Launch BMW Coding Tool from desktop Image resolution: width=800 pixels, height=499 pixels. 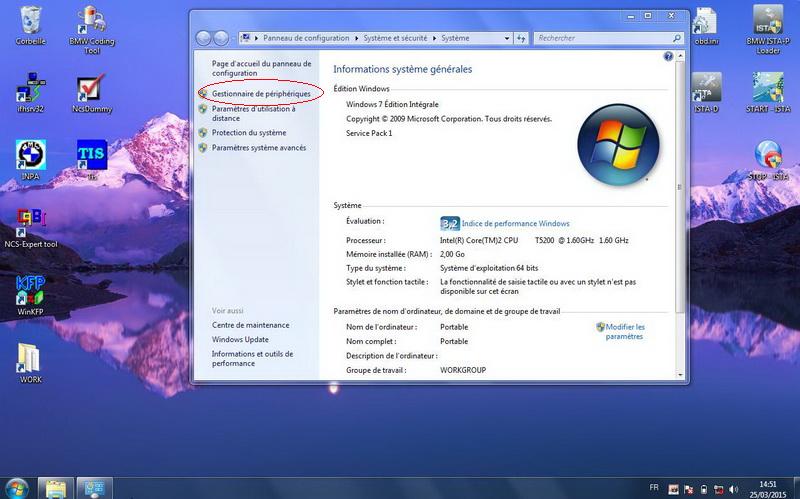[92, 30]
